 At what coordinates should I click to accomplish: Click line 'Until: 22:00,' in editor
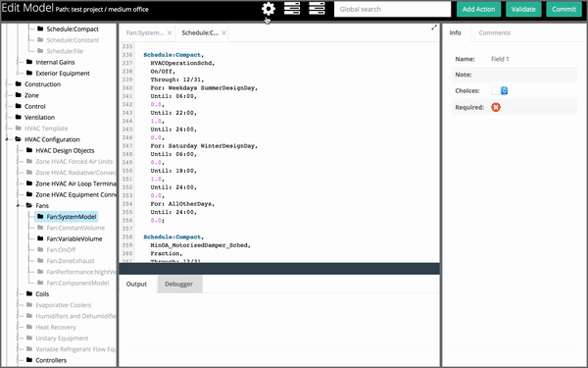pos(173,113)
